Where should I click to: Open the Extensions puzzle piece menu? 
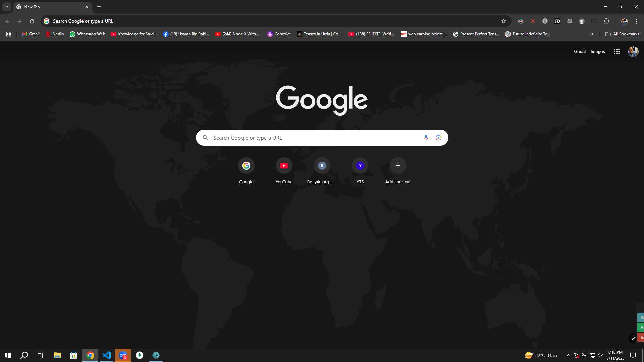(606, 21)
